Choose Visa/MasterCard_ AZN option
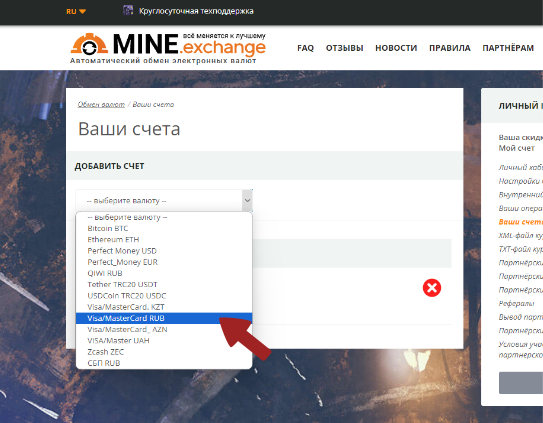Viewport: 543px width, 423px height. (x=164, y=329)
